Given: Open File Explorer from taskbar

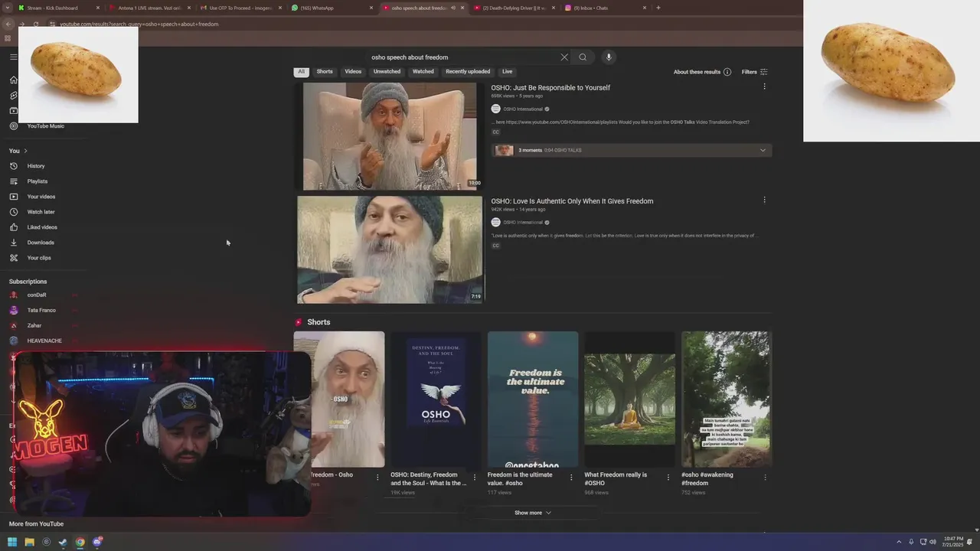Looking at the screenshot, I should 29,542.
